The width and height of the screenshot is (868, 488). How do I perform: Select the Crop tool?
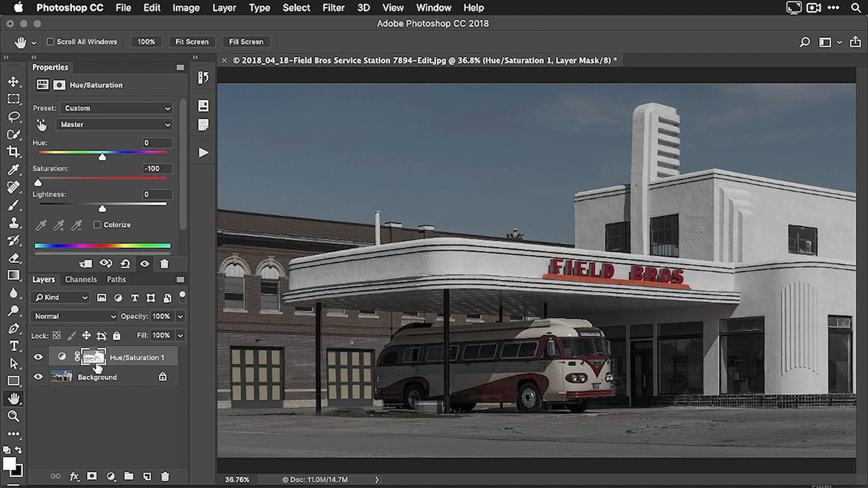[x=14, y=152]
